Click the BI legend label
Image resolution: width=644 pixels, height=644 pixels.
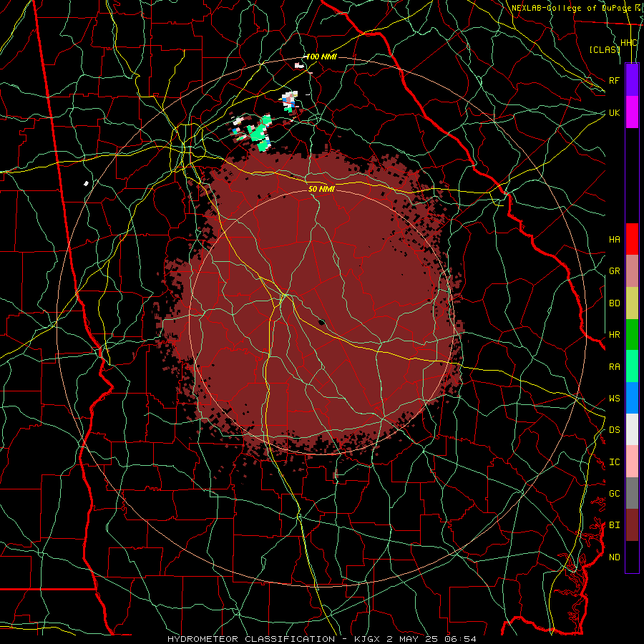tap(615, 525)
